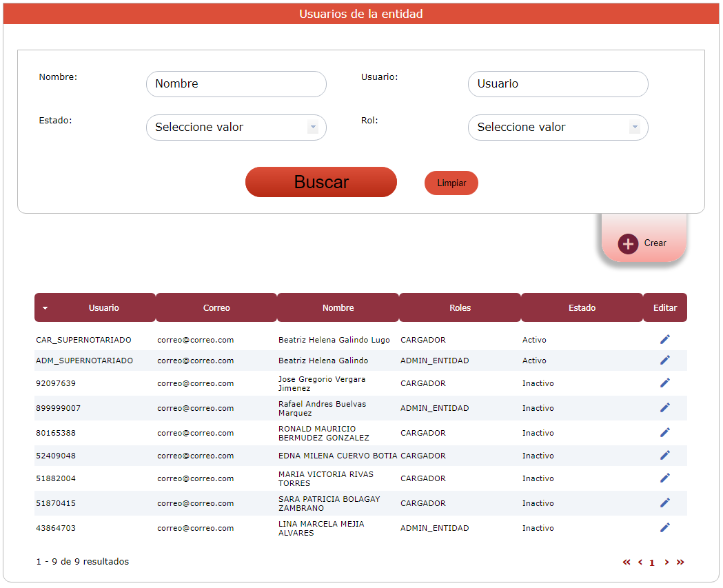The height and width of the screenshot is (588, 723).
Task: Jump to first page of results
Action: click(627, 562)
